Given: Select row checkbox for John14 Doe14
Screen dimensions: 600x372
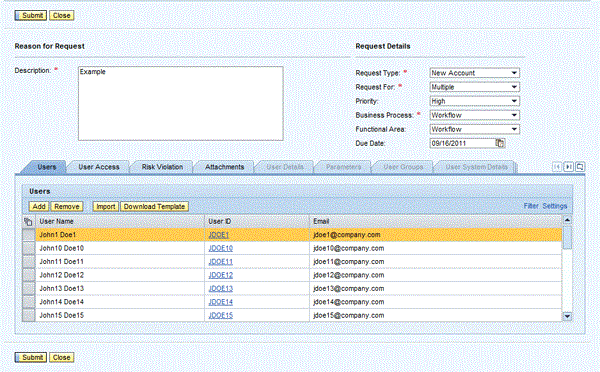Looking at the screenshot, I should pyautogui.click(x=29, y=302).
